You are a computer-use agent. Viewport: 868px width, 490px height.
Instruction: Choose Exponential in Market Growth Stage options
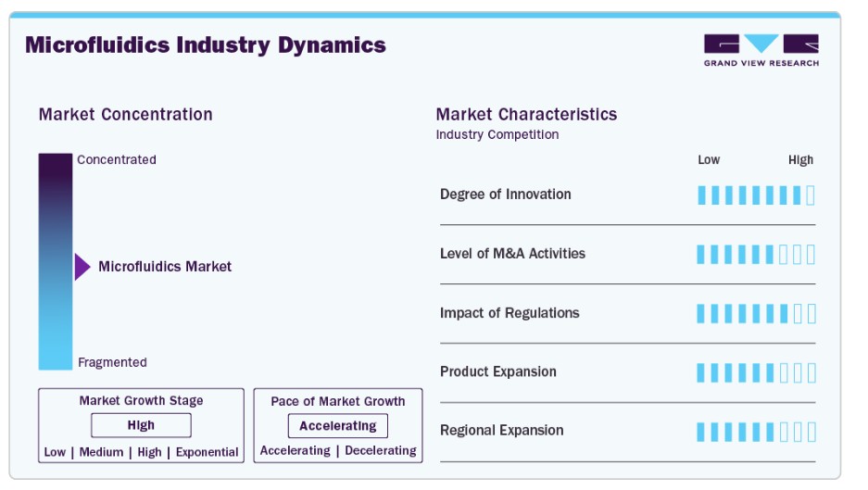point(207,453)
